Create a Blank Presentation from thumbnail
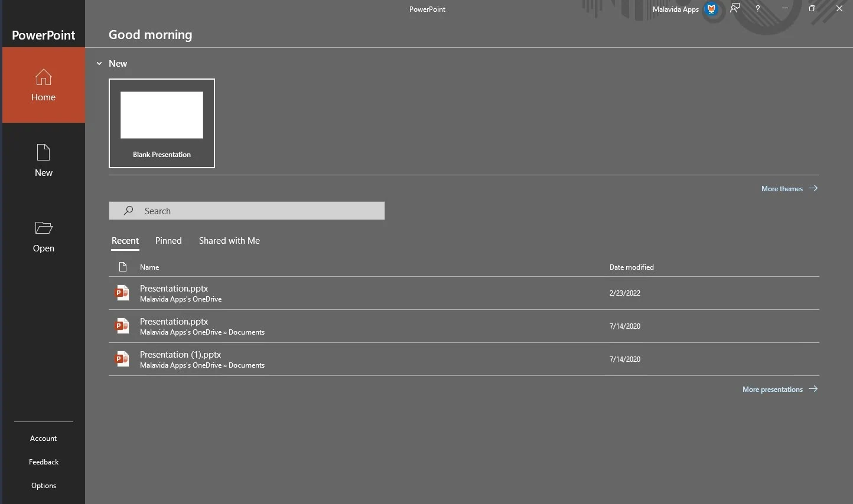853x504 pixels. coord(162,123)
